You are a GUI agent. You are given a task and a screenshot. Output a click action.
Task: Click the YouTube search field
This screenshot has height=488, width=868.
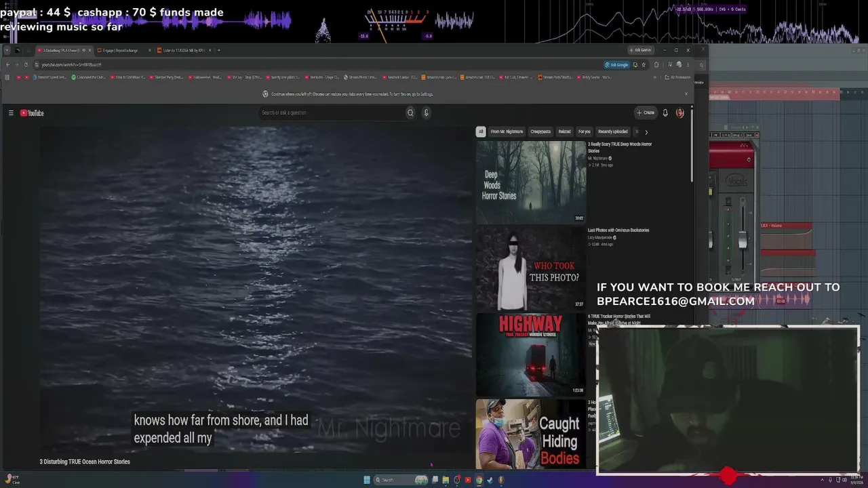(x=332, y=113)
